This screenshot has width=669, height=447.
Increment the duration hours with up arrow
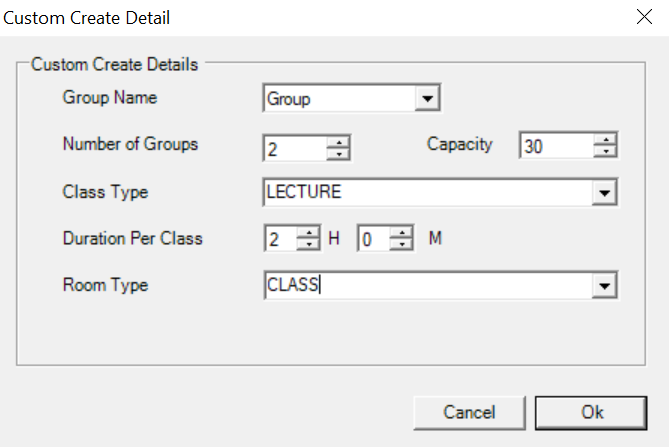pos(309,233)
